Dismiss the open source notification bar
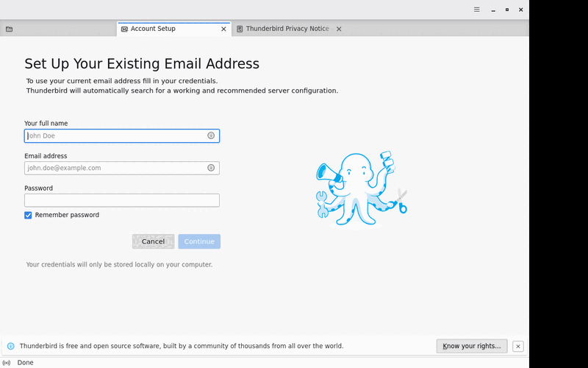Viewport: 588px width, 368px height. [518, 346]
